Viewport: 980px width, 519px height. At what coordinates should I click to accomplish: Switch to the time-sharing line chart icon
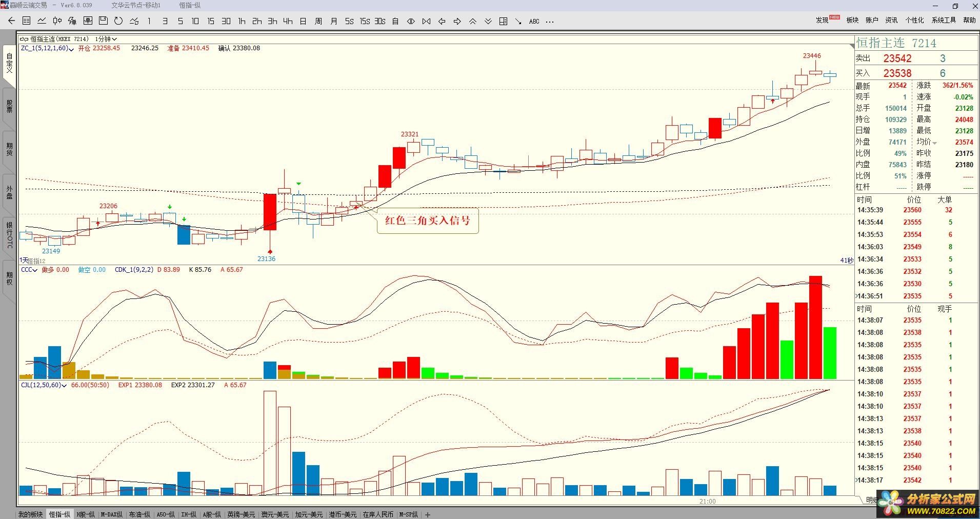point(42,21)
